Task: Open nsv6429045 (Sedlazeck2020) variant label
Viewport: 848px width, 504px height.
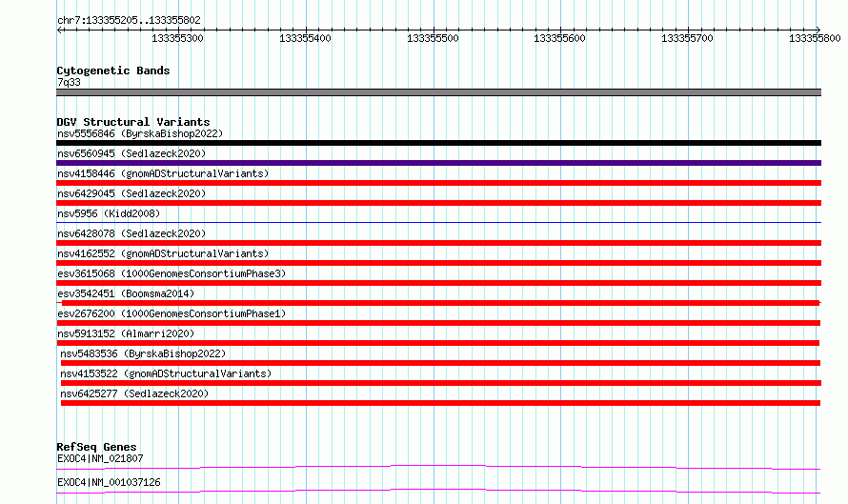Action: pyautogui.click(x=131, y=193)
